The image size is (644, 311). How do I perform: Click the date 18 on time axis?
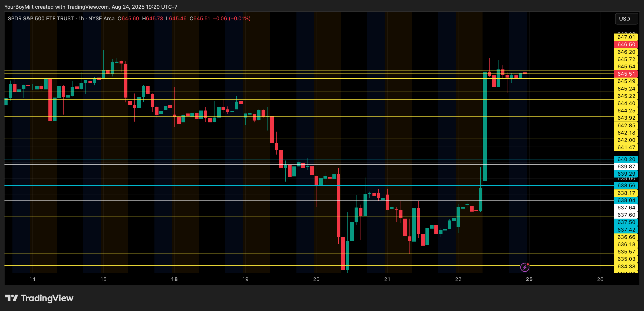(x=174, y=279)
